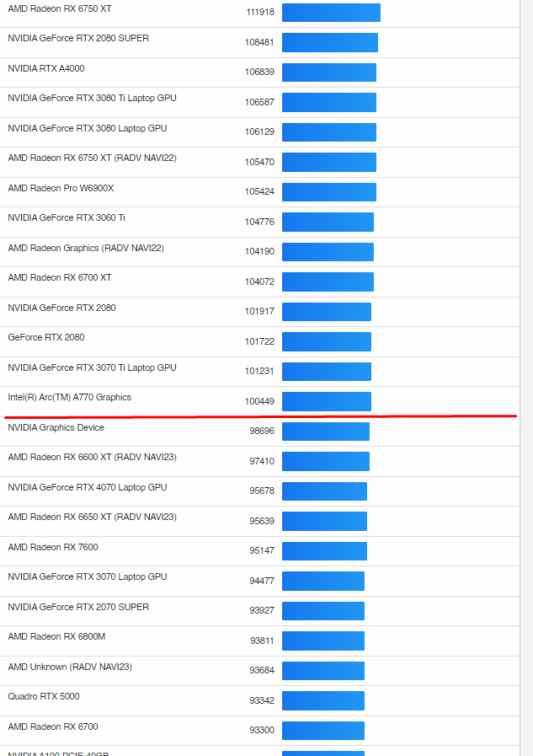Click NVIDIA GeForce RTX 3070 Ti Laptop GPU

pos(93,367)
